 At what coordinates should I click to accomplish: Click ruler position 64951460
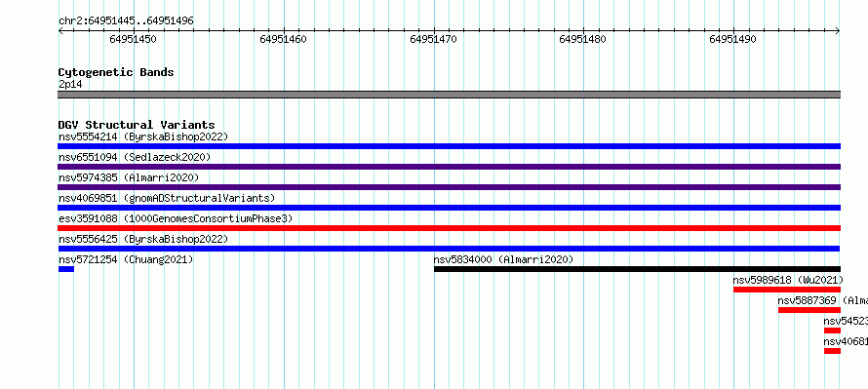[283, 39]
